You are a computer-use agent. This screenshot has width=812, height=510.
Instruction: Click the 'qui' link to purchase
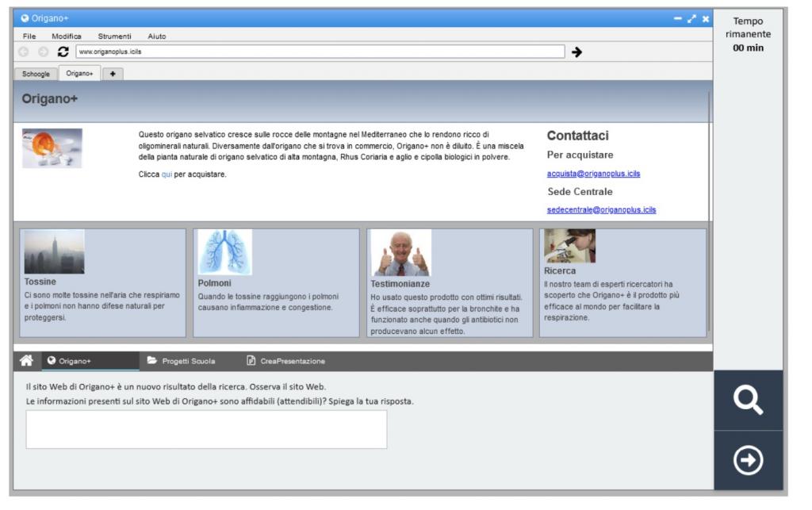point(167,174)
